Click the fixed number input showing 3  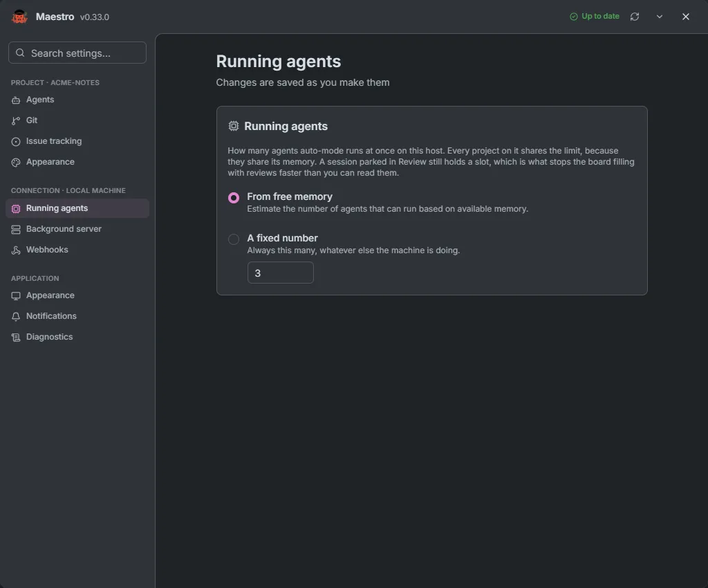click(281, 273)
